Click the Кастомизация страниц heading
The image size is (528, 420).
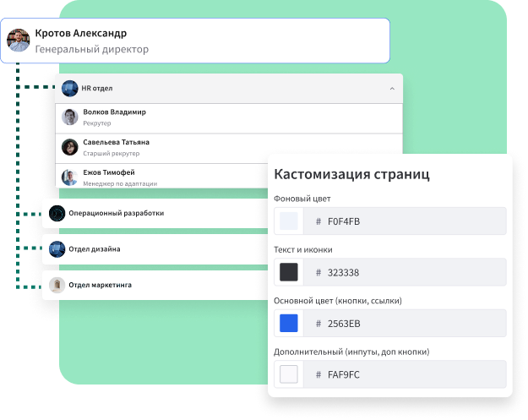coord(352,174)
